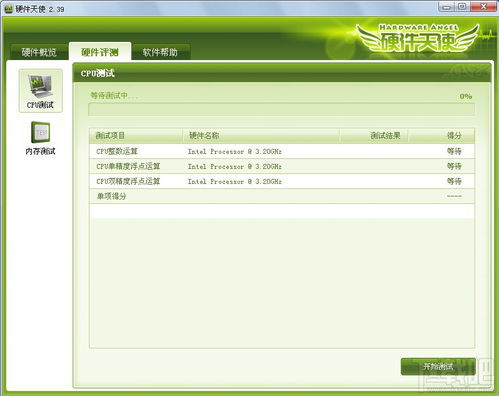The height and width of the screenshot is (396, 499).
Task: Open the 软件帮助 tab
Action: coord(160,52)
